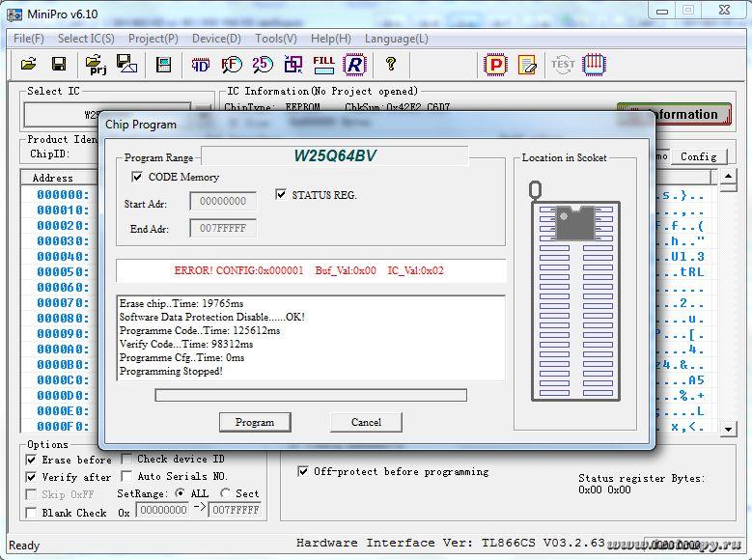Enable the Check device ID option
Screen dimensions: 752x560
pos(126,460)
